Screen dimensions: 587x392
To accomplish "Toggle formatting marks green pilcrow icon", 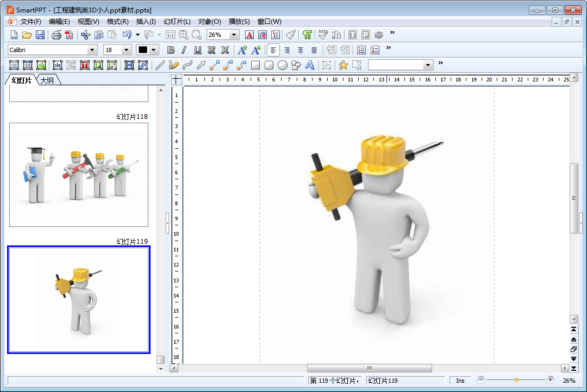I will [307, 35].
